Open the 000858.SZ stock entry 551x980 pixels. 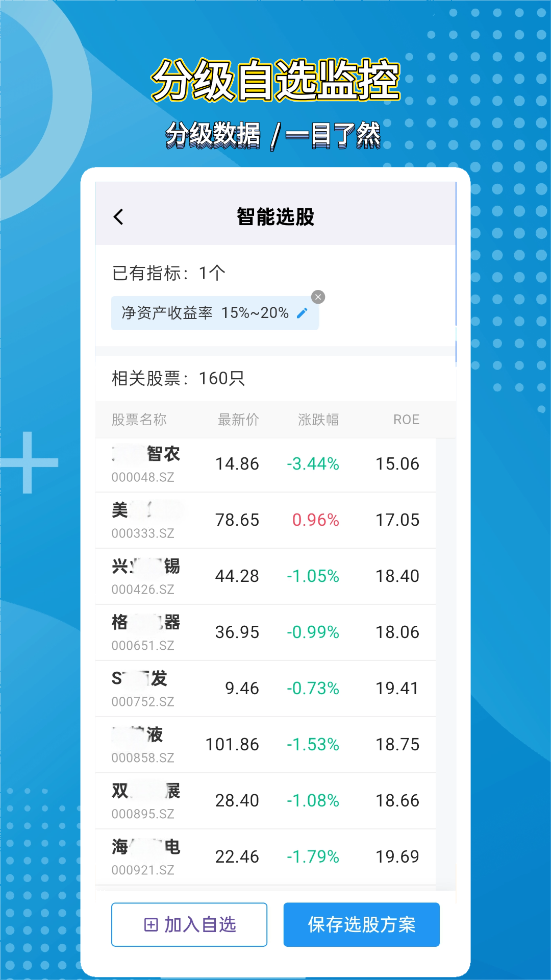click(x=265, y=745)
